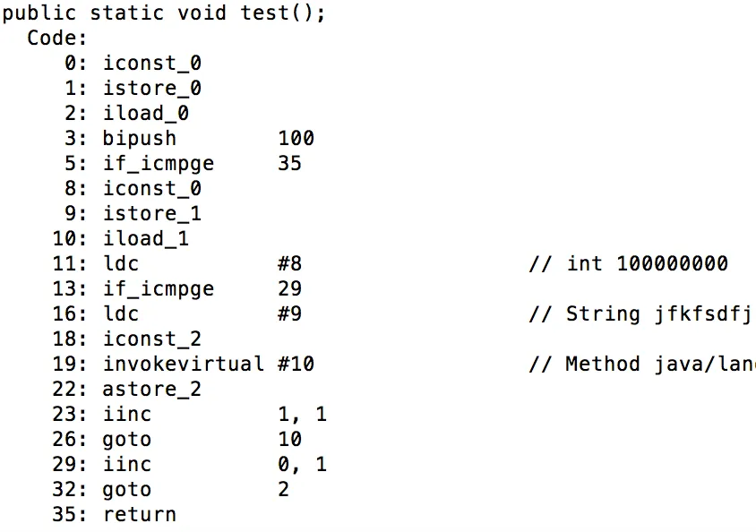Click the 'istore_1' instruction at offset 9
The image size is (756, 532).
tap(152, 214)
